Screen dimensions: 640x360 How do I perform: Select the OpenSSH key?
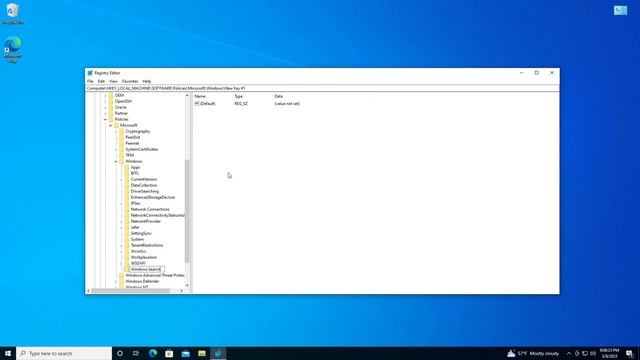[x=123, y=101]
